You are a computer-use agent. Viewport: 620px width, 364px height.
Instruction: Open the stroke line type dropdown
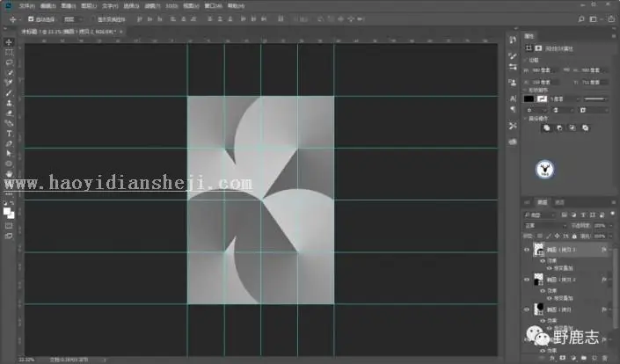coord(596,98)
